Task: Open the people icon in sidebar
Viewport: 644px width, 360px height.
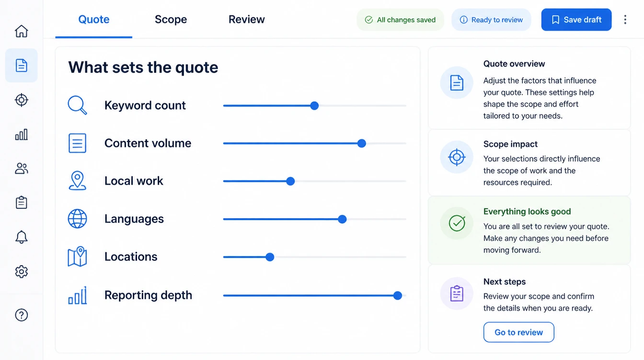Action: click(x=21, y=169)
